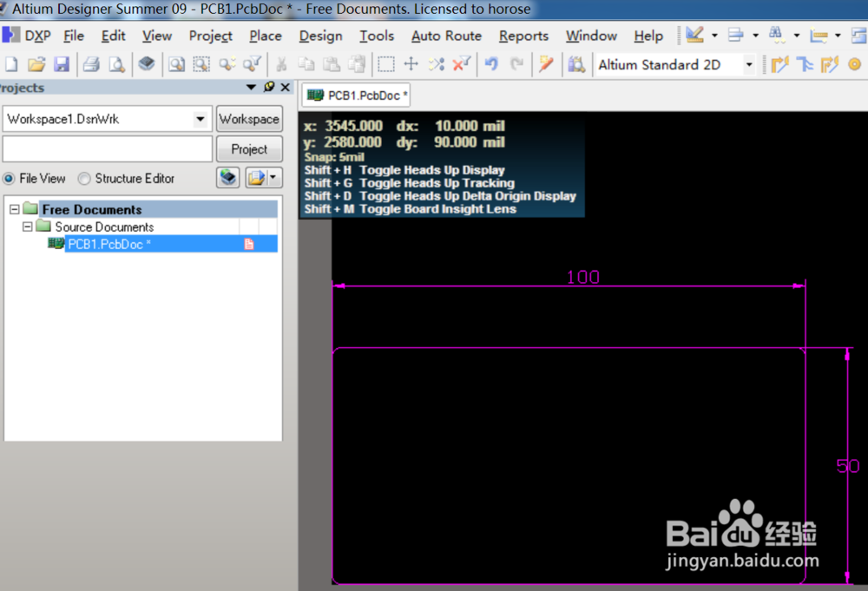The image size is (868, 591).
Task: Open the Altium Standard 2D view dropdown
Action: 749,65
